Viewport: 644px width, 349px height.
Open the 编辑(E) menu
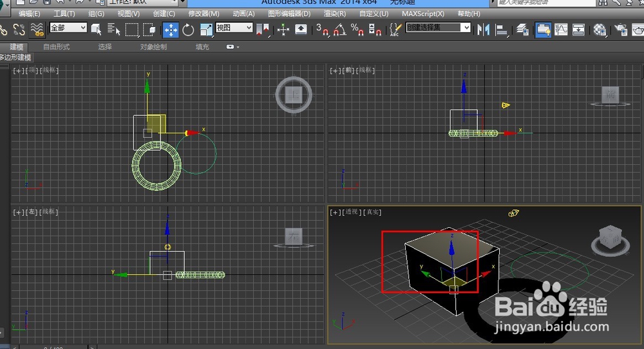(30, 14)
